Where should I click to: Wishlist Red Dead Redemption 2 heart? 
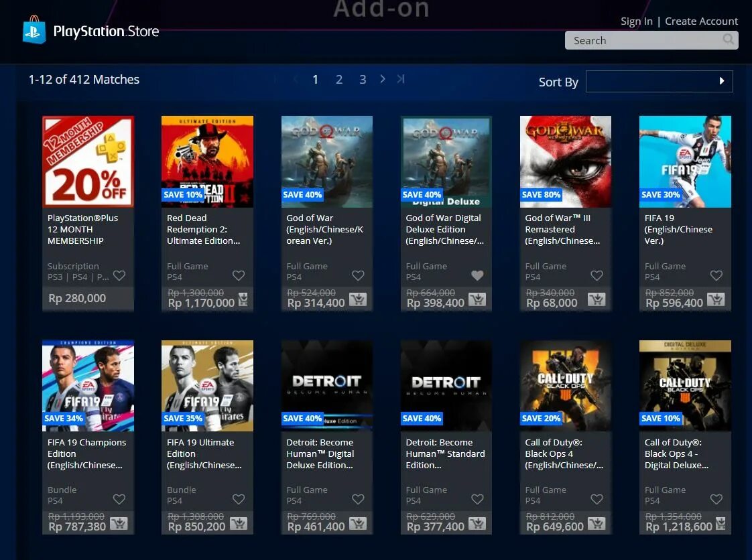coord(239,275)
